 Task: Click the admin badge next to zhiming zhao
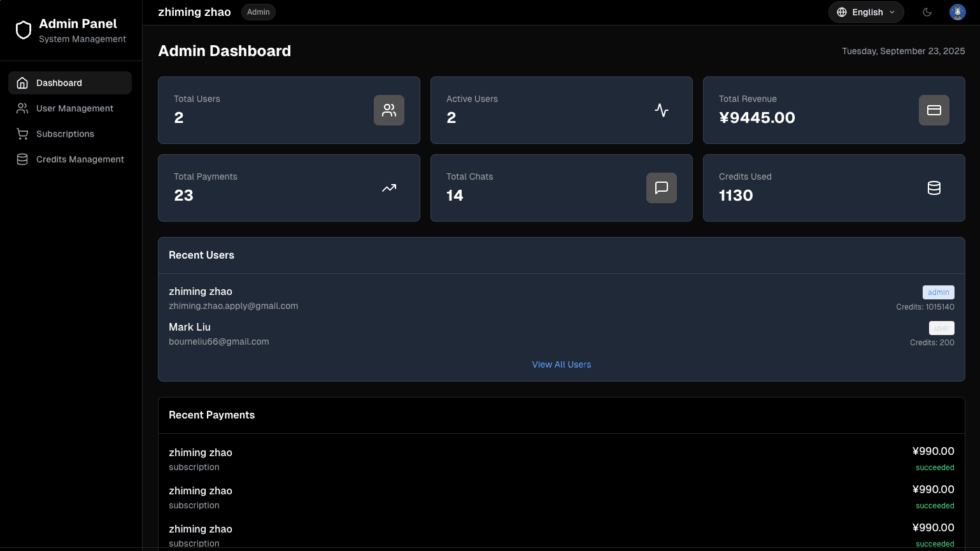938,292
